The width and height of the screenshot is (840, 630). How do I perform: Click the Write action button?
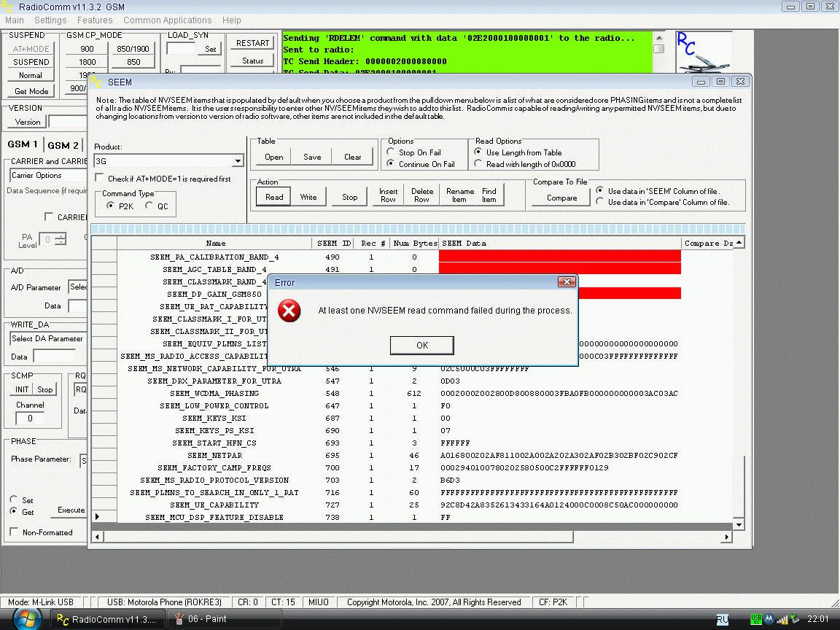[308, 197]
